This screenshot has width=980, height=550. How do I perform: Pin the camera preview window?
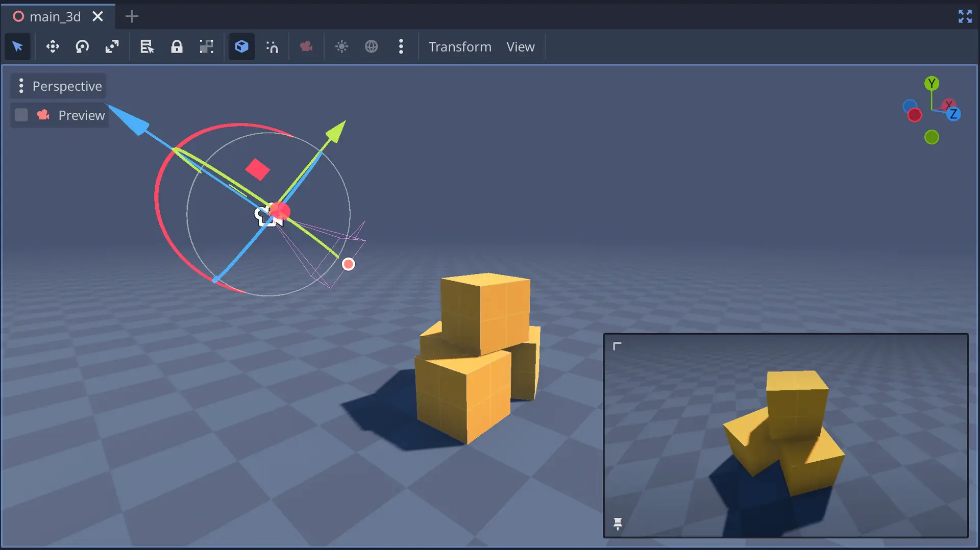[618, 524]
